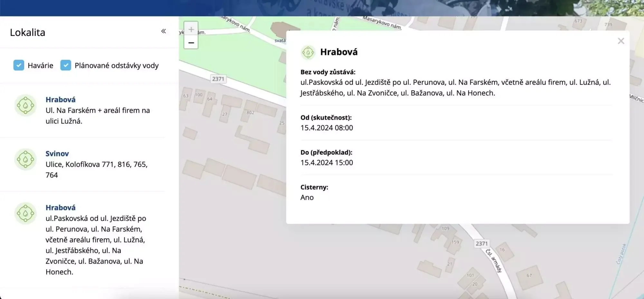Click the water icon of the Paskovská entry

click(25, 213)
